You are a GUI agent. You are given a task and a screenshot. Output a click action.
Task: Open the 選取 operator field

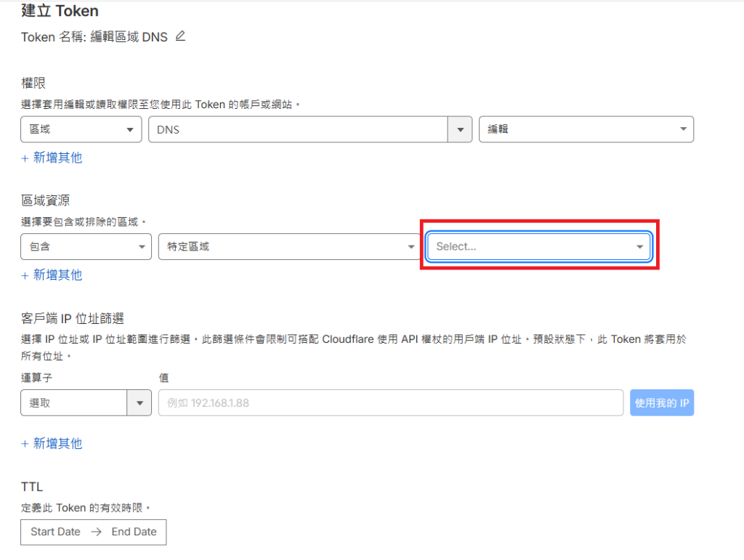(74, 403)
